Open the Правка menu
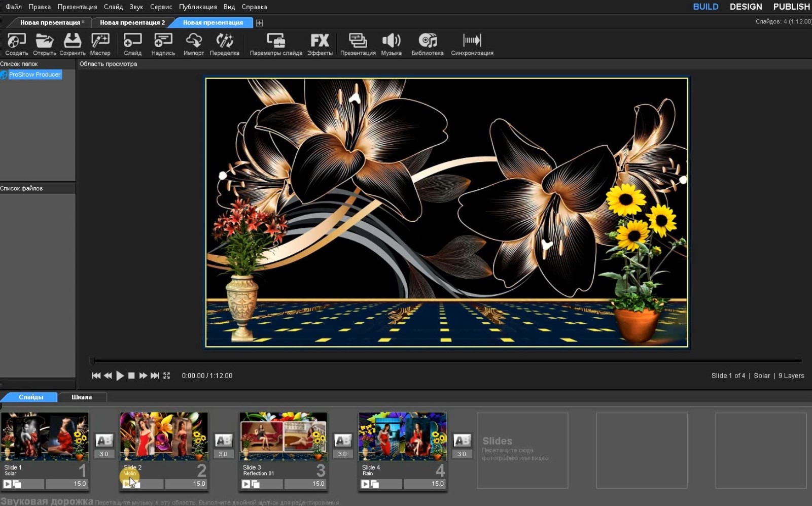This screenshot has width=812, height=506. [x=40, y=7]
